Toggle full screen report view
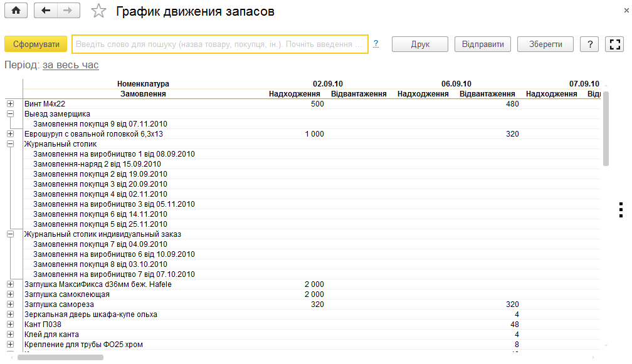Image resolution: width=632 pixels, height=364 pixels. click(614, 44)
